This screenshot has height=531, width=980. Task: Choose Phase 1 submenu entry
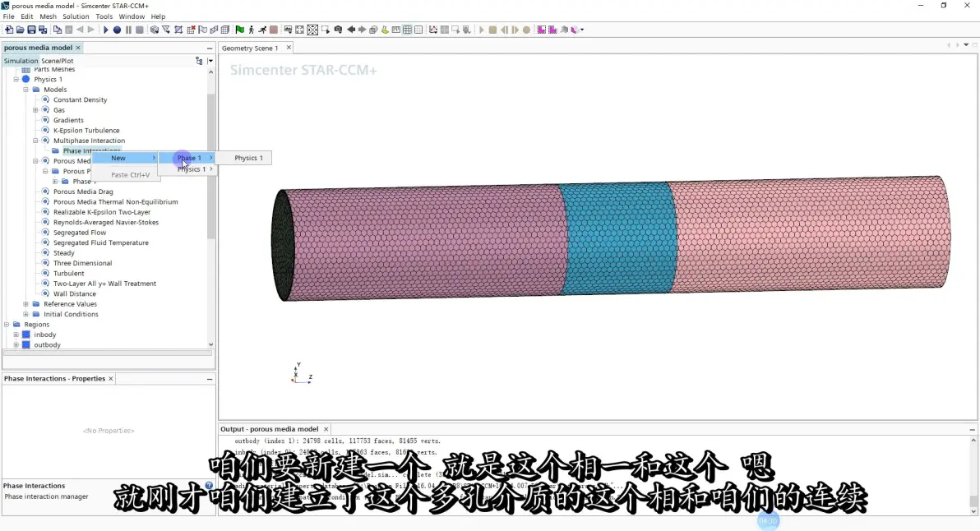(x=187, y=158)
